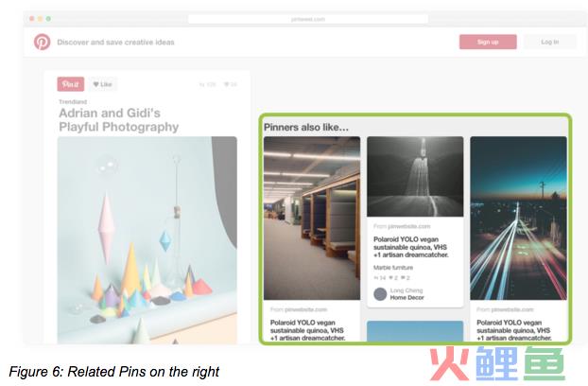
Task: Click the Trendland source link
Action: (73, 101)
